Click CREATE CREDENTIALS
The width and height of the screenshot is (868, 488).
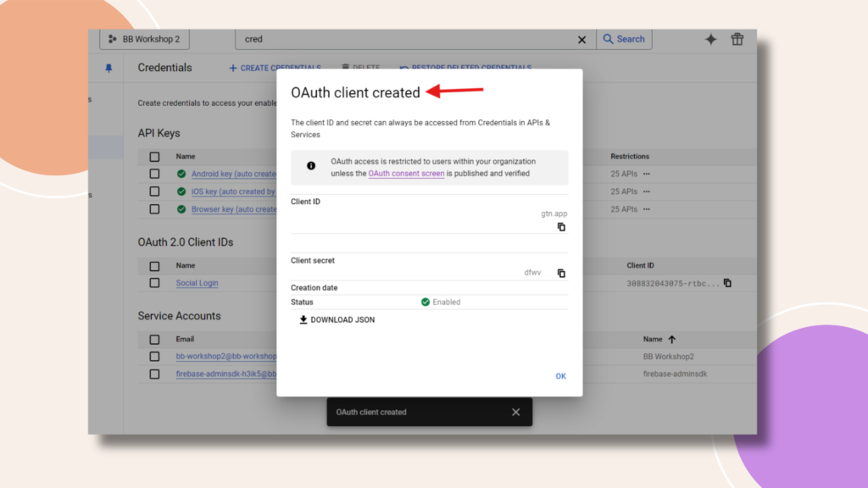pos(275,68)
